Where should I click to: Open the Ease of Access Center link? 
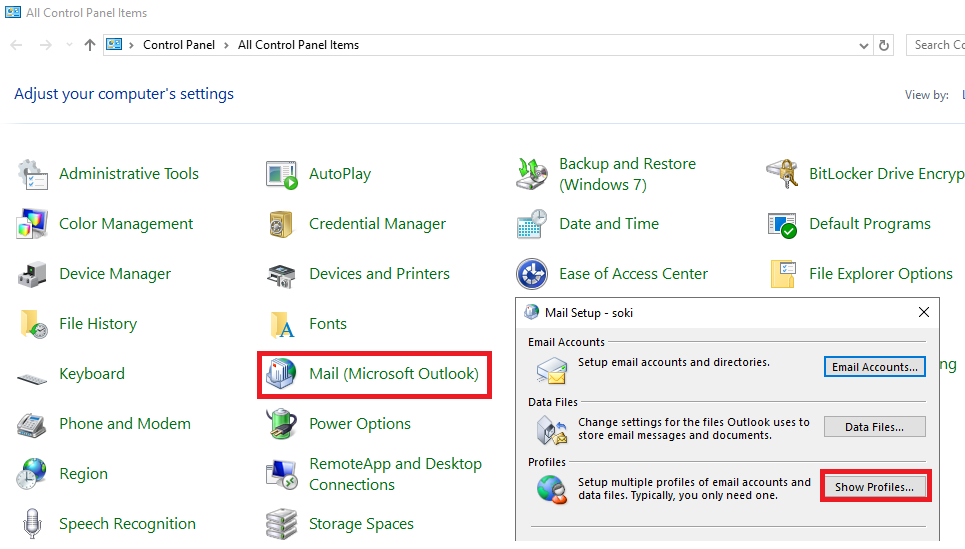(633, 274)
